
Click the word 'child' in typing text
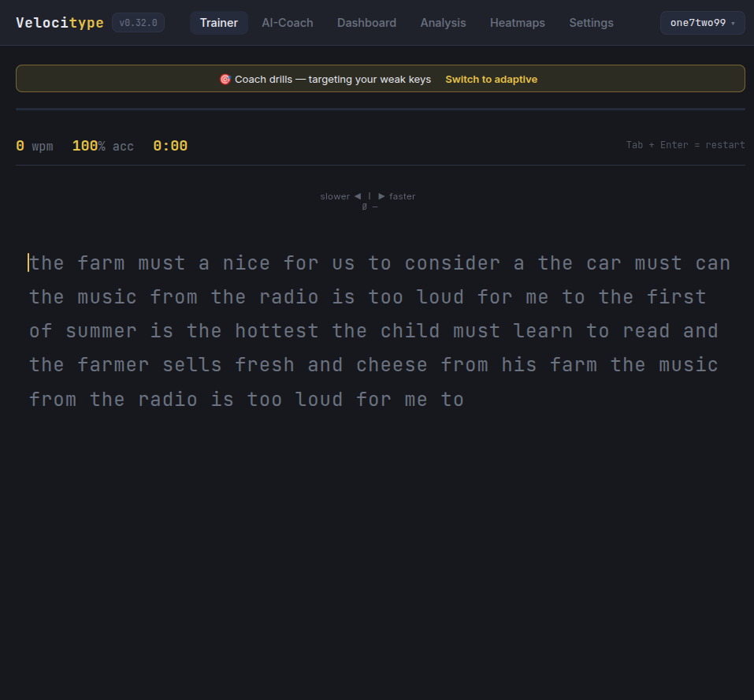pos(410,331)
